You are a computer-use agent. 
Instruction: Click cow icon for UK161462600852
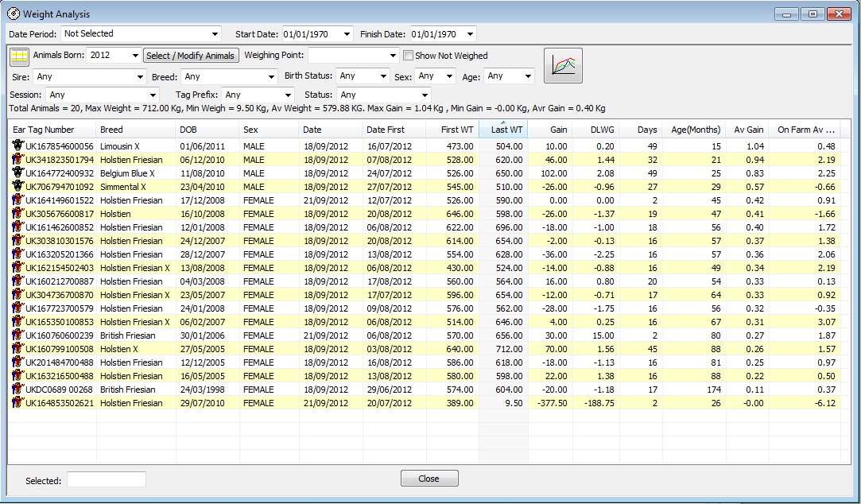pos(18,227)
